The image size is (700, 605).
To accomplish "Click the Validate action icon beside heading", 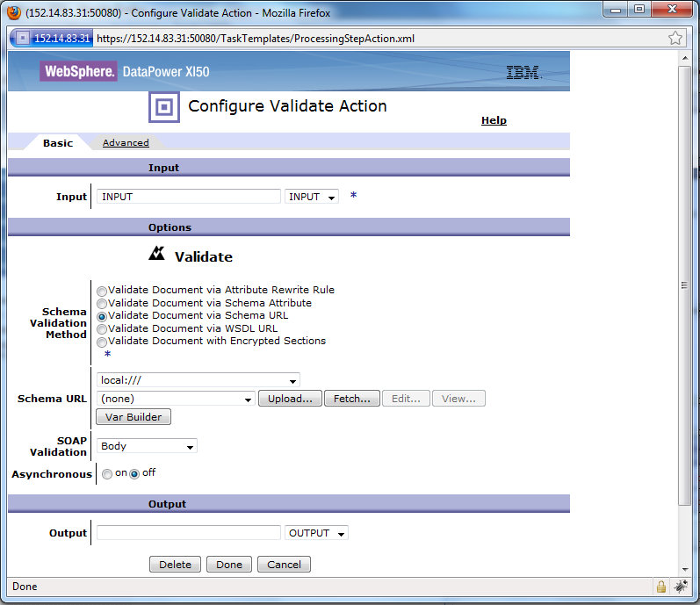I will point(156,253).
